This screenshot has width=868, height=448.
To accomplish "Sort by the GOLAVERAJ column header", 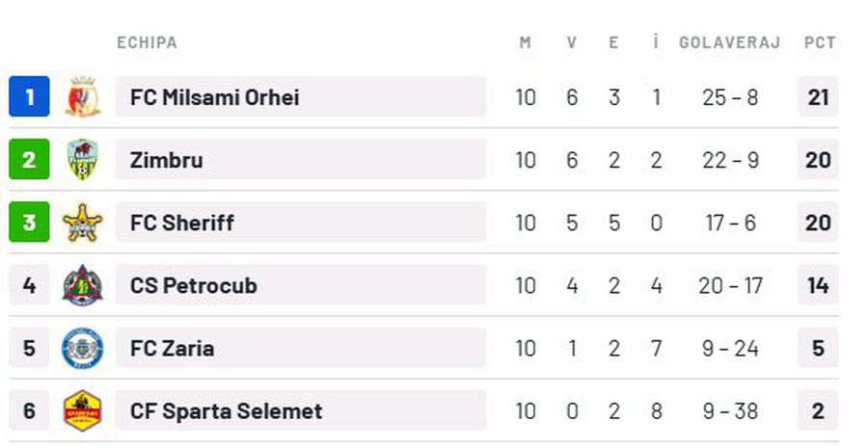I will click(x=730, y=43).
